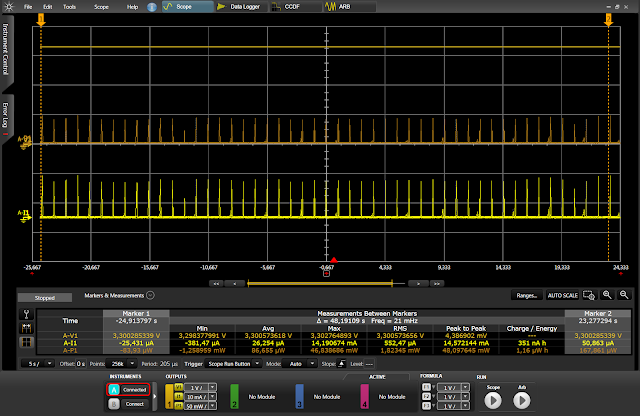This screenshot has width=640, height=416.
Task: Click the trigger Level field
Action: coord(369,363)
